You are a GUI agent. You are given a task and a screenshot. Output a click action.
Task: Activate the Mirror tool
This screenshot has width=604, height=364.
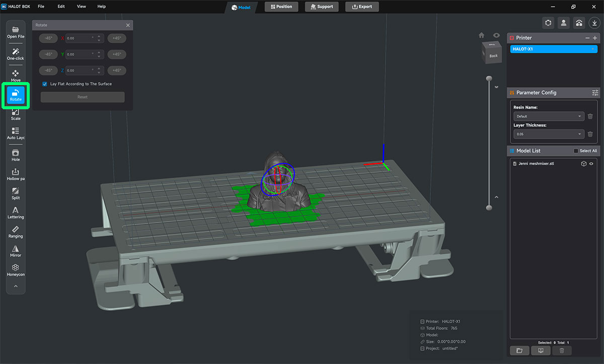tap(16, 251)
